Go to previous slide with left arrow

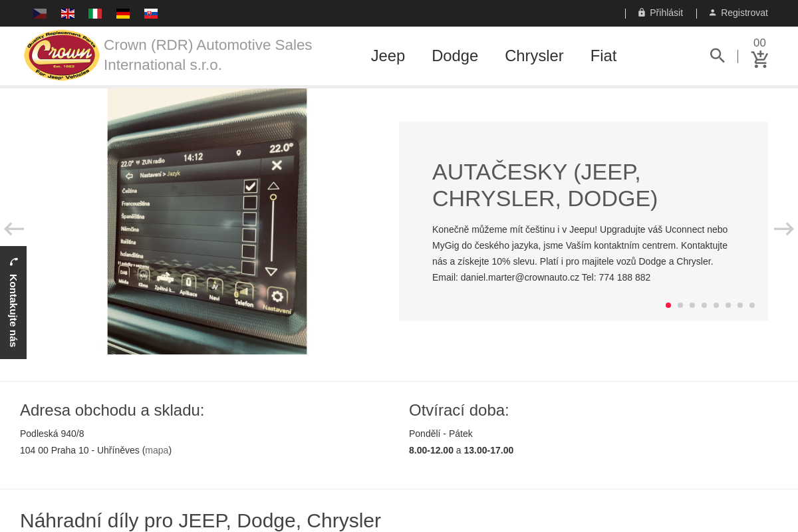click(14, 229)
